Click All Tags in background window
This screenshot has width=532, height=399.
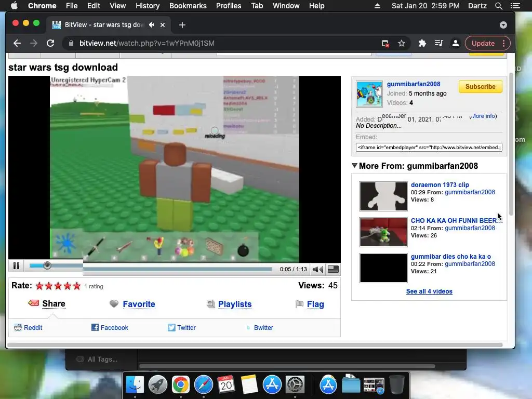point(102,360)
